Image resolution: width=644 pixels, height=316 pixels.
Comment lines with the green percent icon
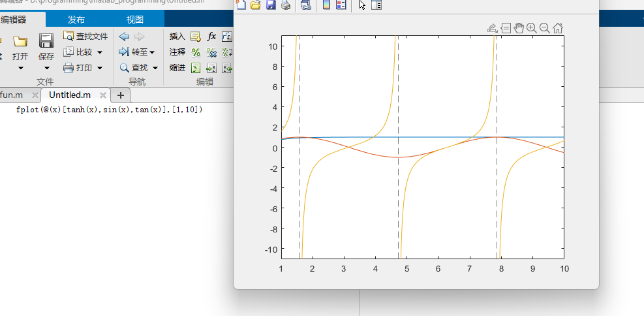tap(196, 52)
